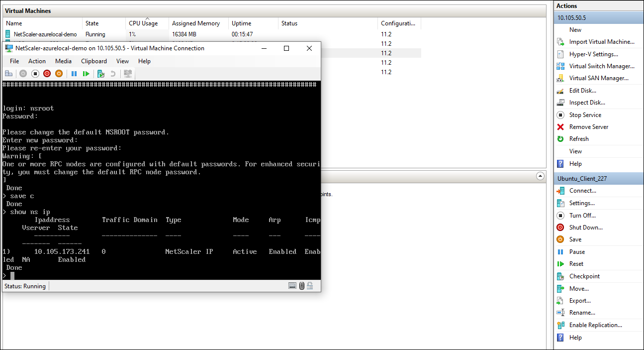Select Import Virtual Machine action

(602, 41)
